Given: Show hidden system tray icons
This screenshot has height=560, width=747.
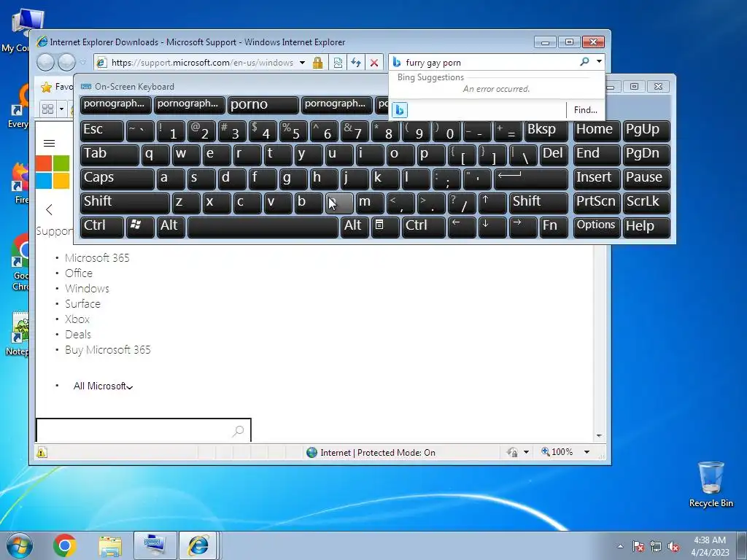Looking at the screenshot, I should pos(620,547).
